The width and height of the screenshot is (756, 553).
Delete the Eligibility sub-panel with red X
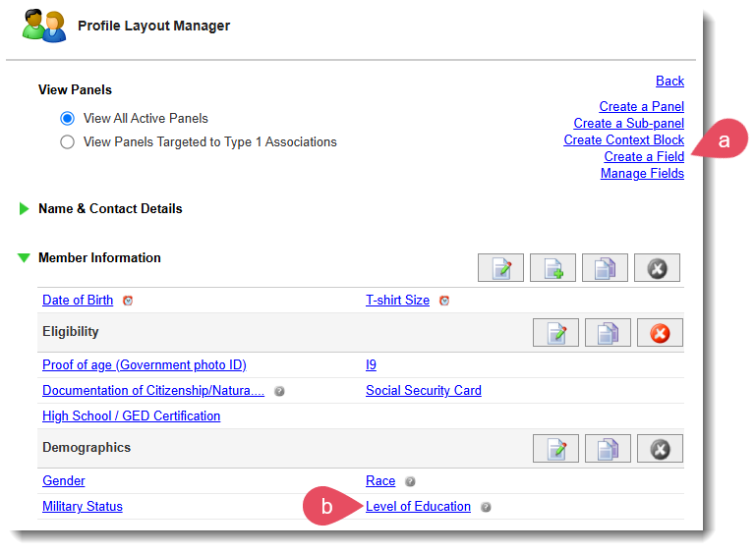point(660,332)
